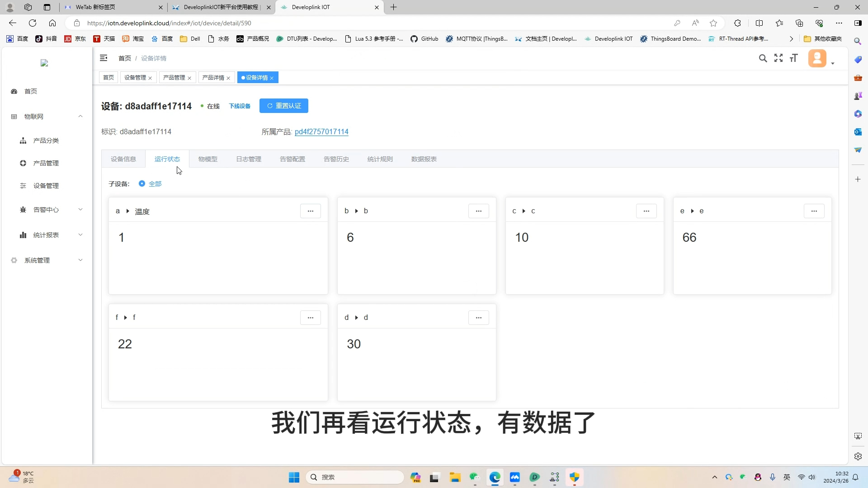This screenshot has height=488, width=868.
Task: Close the 产品管理 page tag
Action: coord(189,78)
